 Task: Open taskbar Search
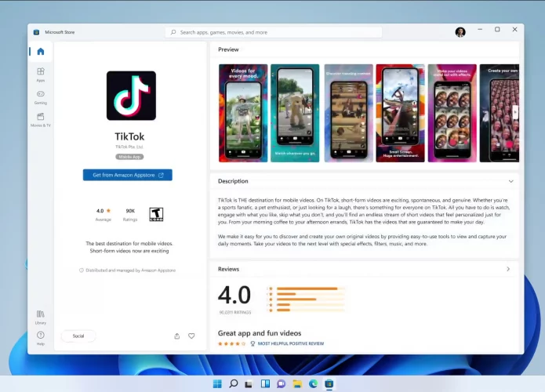(x=234, y=383)
